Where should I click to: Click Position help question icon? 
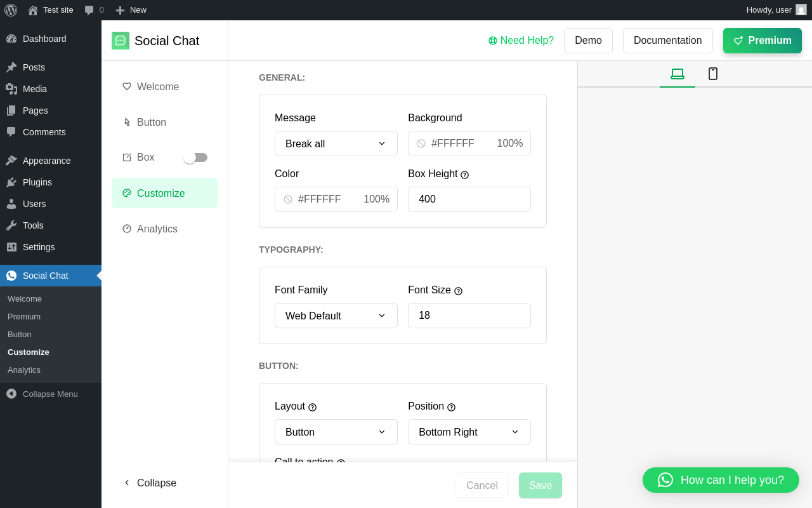[x=452, y=407]
